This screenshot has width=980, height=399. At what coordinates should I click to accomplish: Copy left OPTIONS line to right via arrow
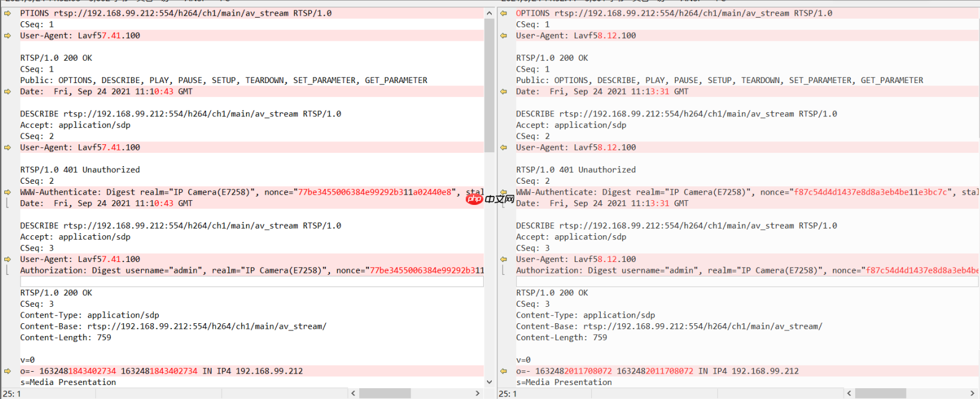[7, 13]
